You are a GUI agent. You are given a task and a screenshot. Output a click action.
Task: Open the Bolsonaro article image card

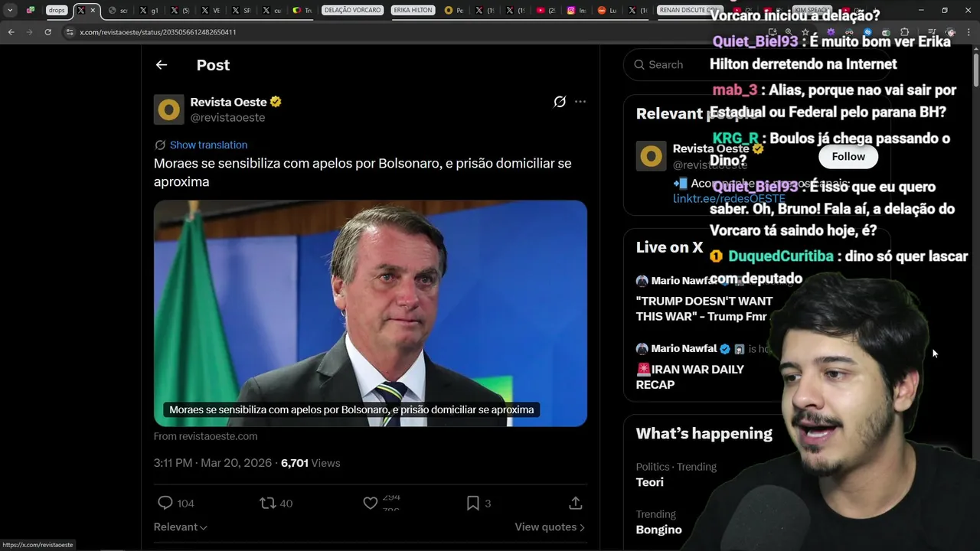pyautogui.click(x=371, y=313)
